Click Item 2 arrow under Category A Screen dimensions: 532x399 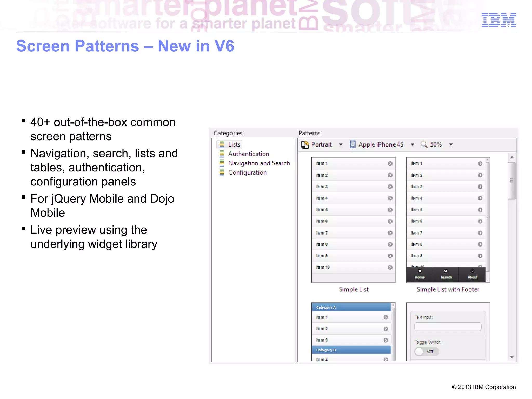tap(385, 329)
